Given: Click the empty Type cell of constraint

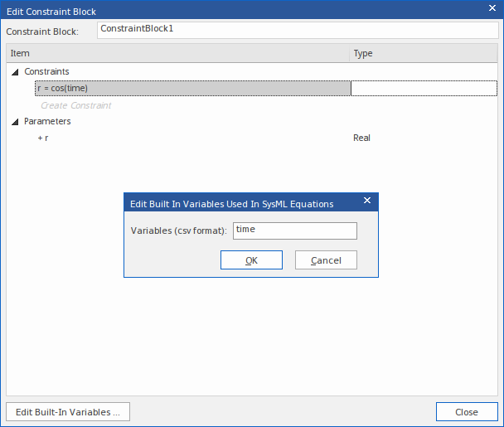Looking at the screenshot, I should point(423,88).
